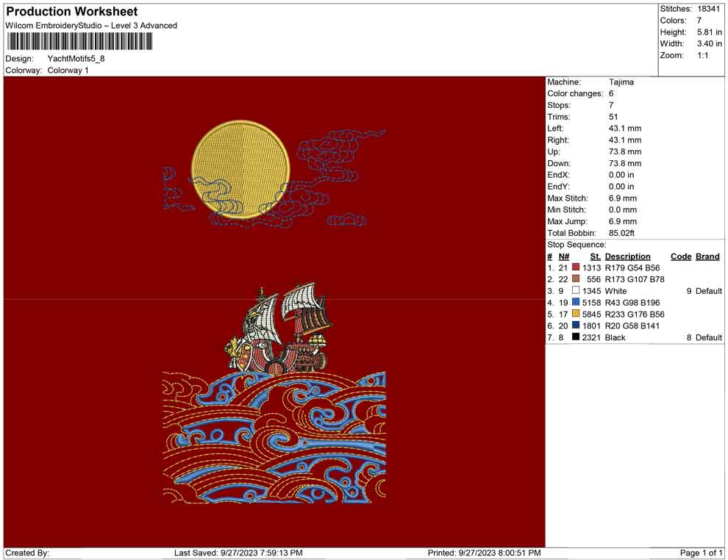Click the Page 1 of 1 footer text

699,552
